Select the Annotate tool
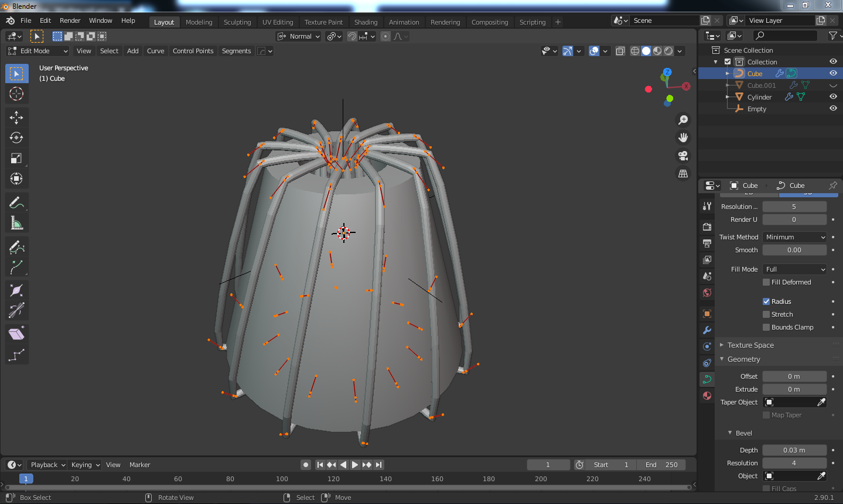 click(x=16, y=203)
